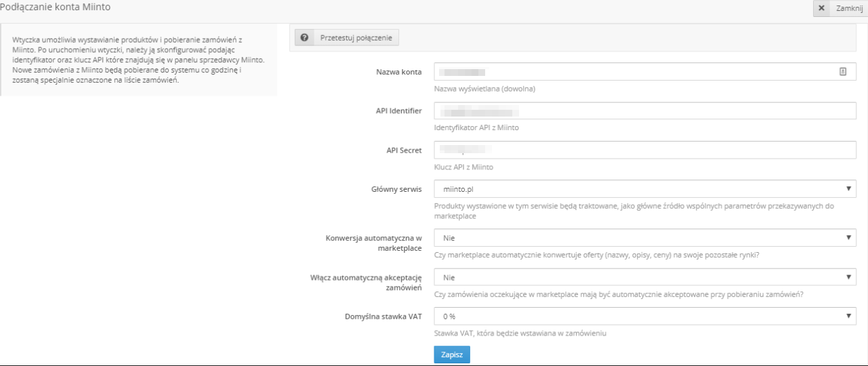Save the form with Zapisz
Viewport: 868px width, 366px height.
451,354
